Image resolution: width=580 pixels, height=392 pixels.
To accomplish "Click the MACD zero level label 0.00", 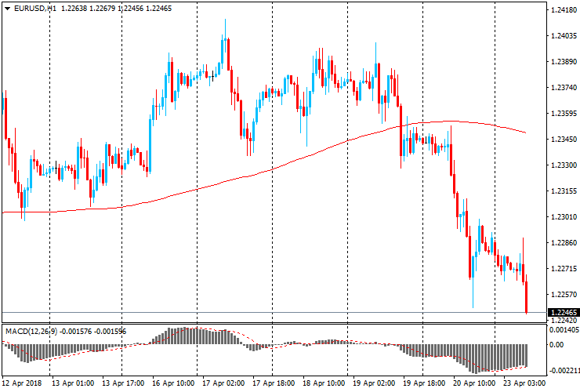I will click(556, 345).
